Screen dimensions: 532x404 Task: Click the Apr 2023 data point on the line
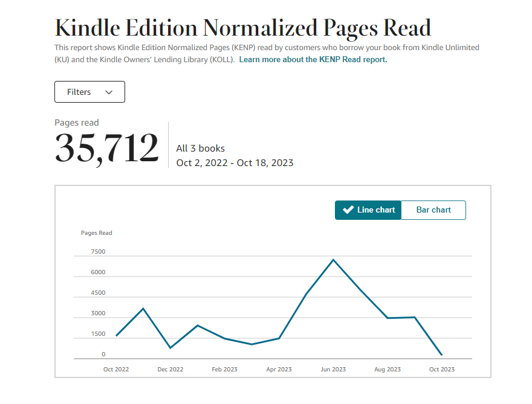click(x=279, y=338)
